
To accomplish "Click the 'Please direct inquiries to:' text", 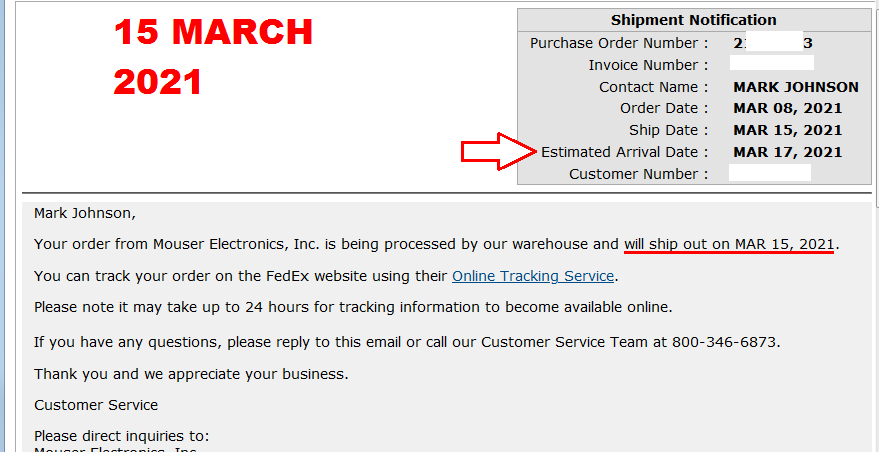I will [122, 436].
